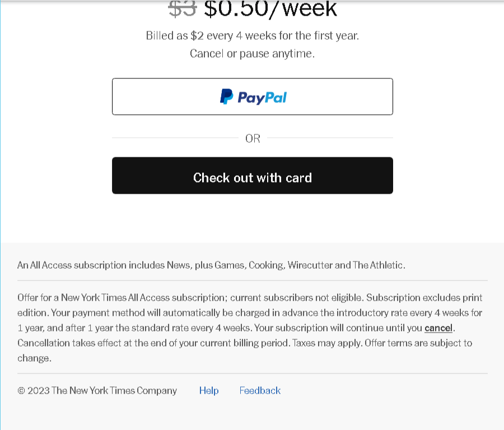Screen dimensions: 504x430
Task: Click the PayPal wordmark text
Action: [x=262, y=97]
